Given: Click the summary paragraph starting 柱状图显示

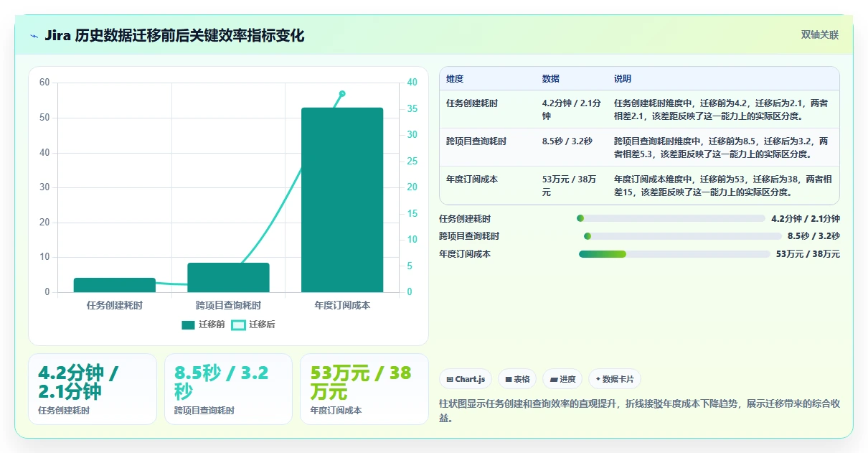Looking at the screenshot, I should (639, 411).
